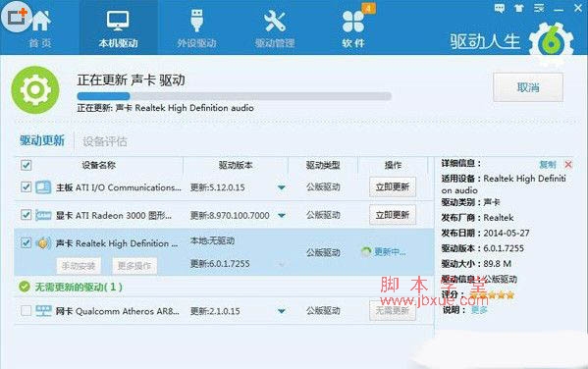Select the 外设驱动 USB plug icon
The image size is (588, 369).
tap(196, 21)
